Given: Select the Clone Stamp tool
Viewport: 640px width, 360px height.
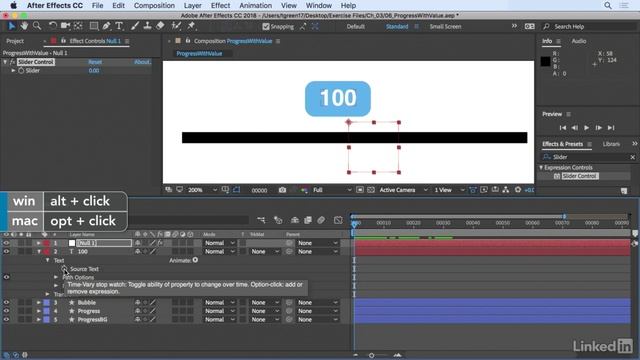Looking at the screenshot, I should pos(147,26).
